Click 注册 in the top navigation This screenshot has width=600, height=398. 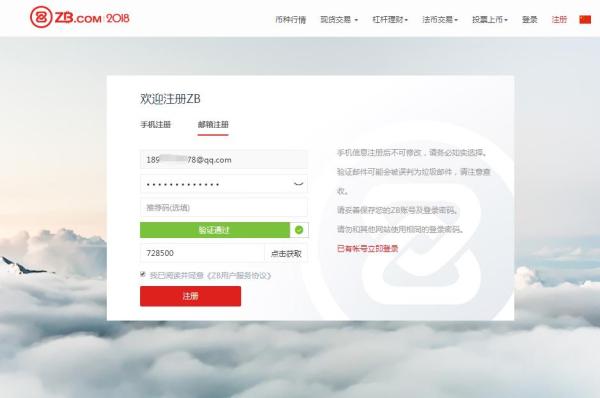tap(559, 20)
